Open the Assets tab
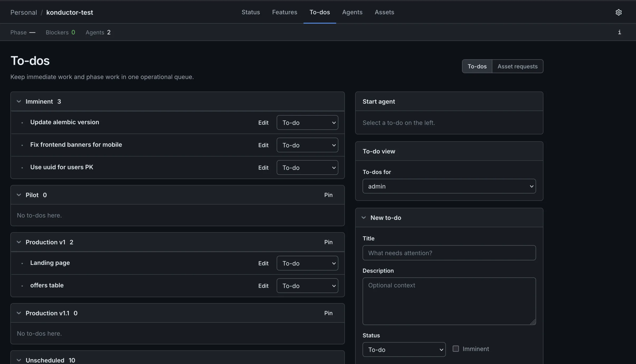Screen dimensions: 636x364 tap(384, 12)
